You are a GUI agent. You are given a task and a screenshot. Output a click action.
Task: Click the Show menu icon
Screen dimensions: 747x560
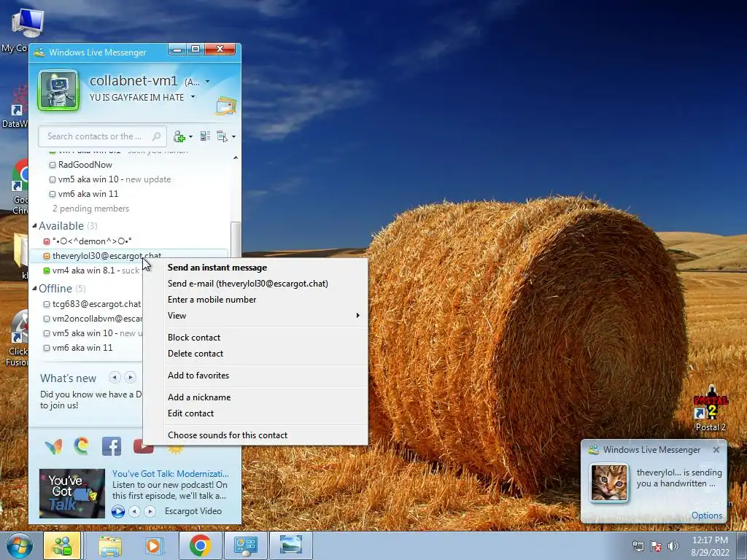222,136
